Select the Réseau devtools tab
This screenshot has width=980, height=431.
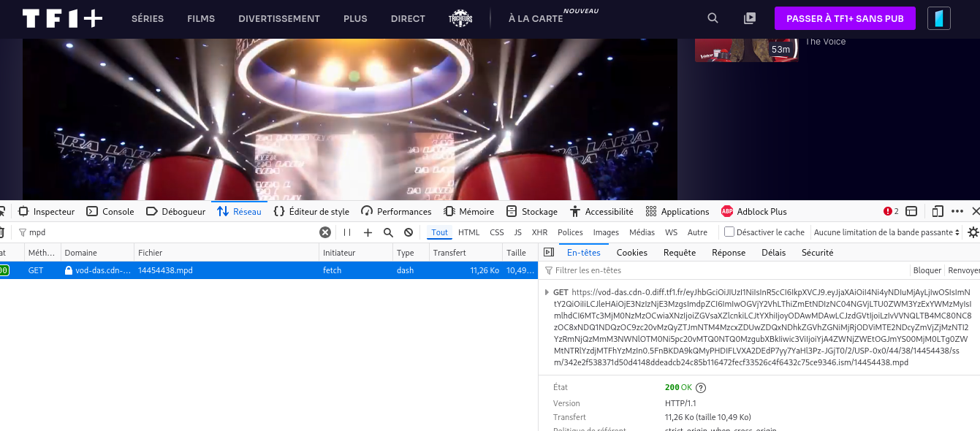pos(239,212)
